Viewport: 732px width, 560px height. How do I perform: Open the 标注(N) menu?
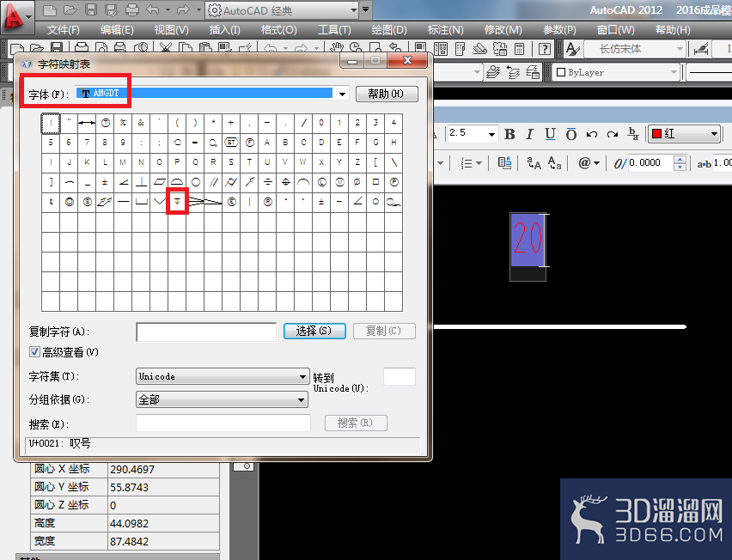pyautogui.click(x=445, y=30)
